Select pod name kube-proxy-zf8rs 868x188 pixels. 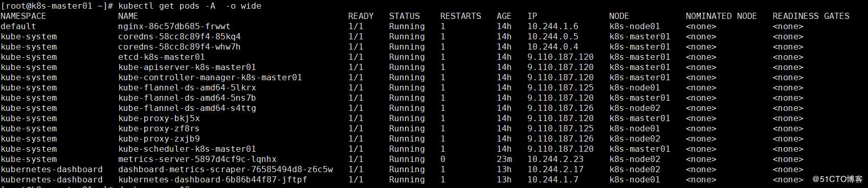159,129
